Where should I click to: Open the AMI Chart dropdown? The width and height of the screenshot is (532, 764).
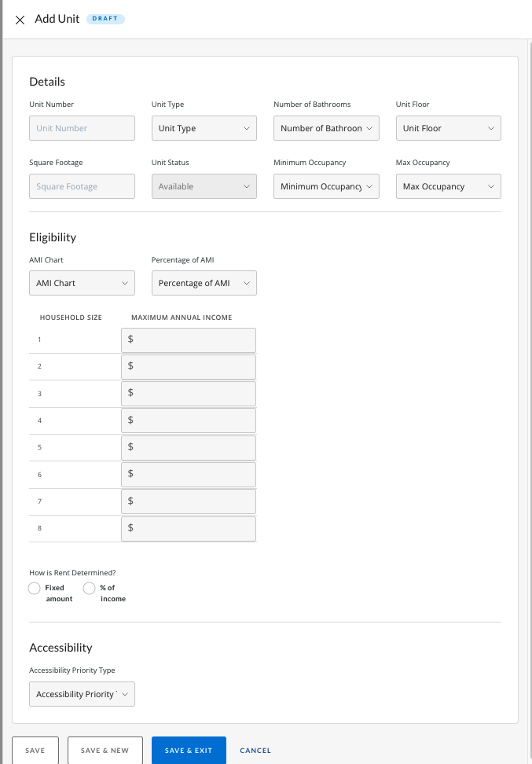pyautogui.click(x=82, y=283)
